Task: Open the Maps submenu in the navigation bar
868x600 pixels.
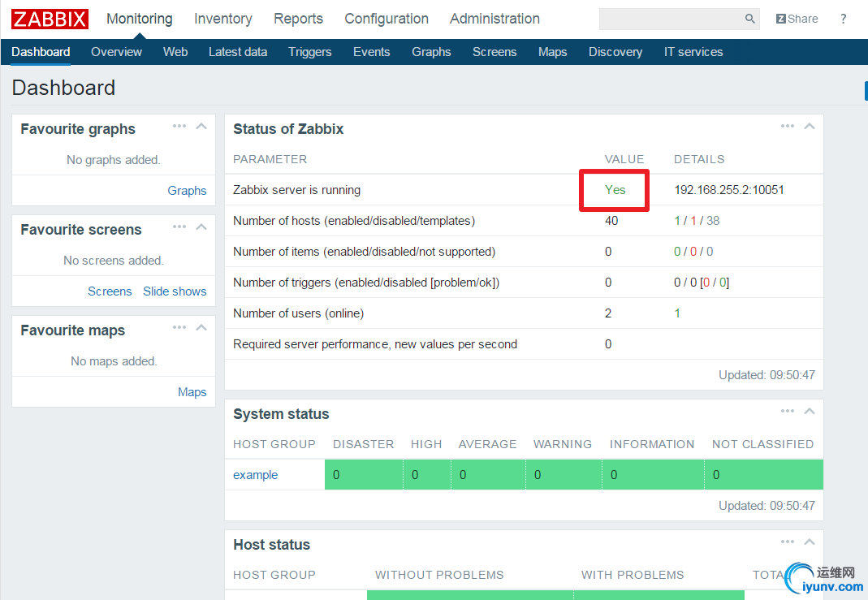Action: [x=552, y=52]
